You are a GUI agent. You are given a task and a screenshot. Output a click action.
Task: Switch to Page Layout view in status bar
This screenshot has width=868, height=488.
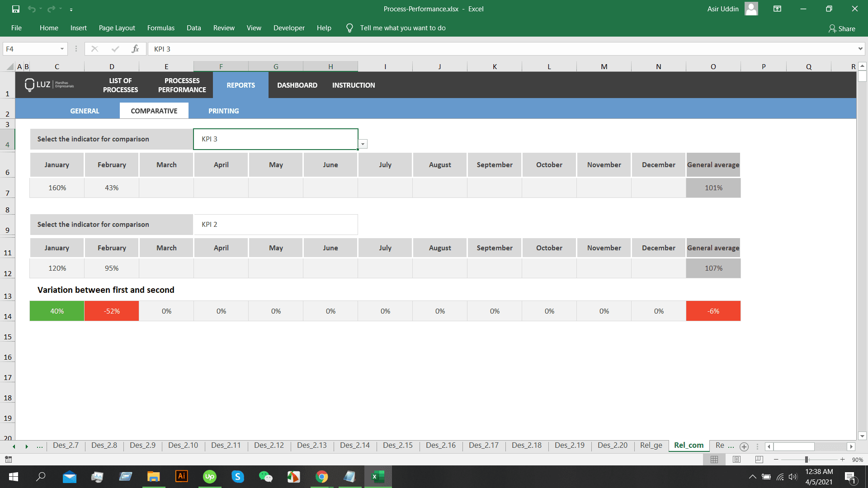tap(736, 460)
